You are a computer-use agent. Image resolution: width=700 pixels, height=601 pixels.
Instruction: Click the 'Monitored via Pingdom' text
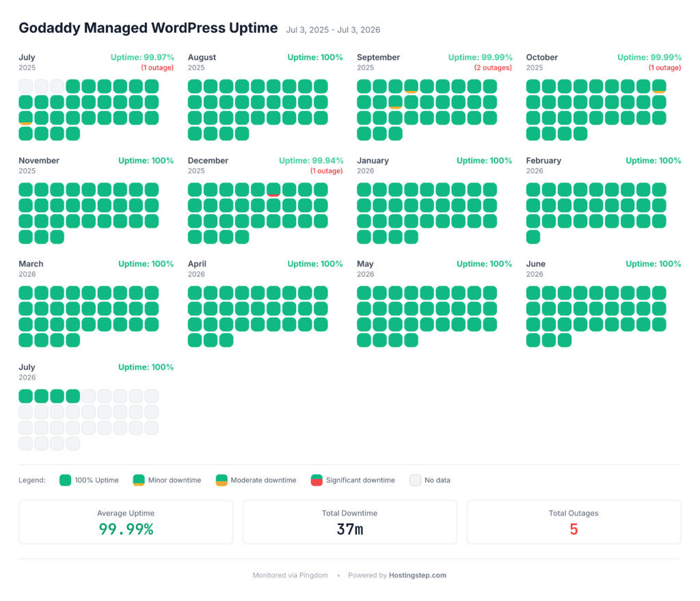(x=290, y=575)
